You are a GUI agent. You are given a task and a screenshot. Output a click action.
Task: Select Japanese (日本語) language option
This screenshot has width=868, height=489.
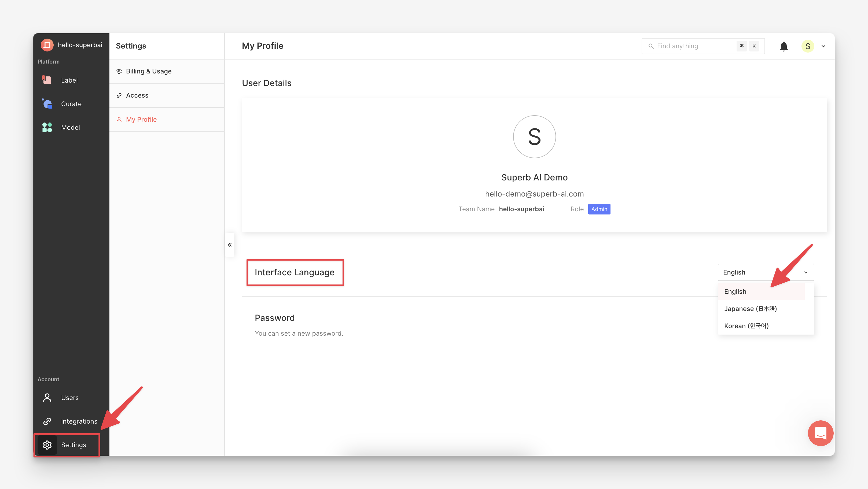click(766, 309)
